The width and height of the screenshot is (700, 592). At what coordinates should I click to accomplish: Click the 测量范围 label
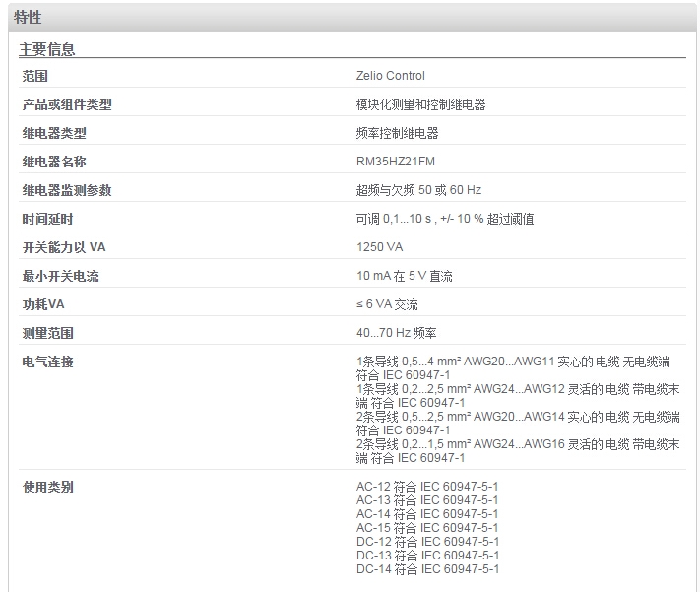point(48,333)
